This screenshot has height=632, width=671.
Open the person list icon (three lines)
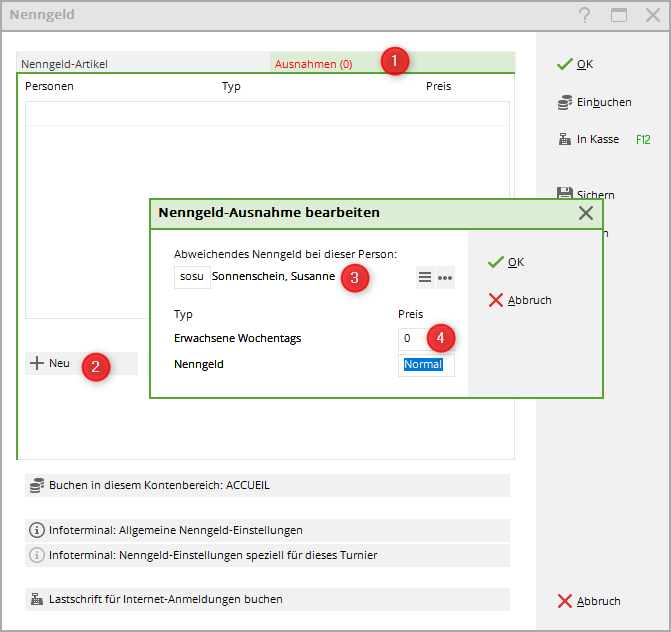pyautogui.click(x=425, y=278)
